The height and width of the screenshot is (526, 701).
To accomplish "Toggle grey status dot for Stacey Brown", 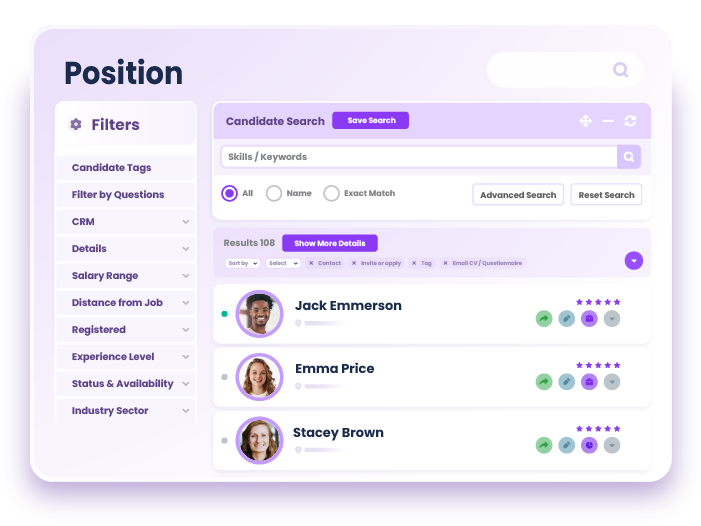I will (224, 440).
